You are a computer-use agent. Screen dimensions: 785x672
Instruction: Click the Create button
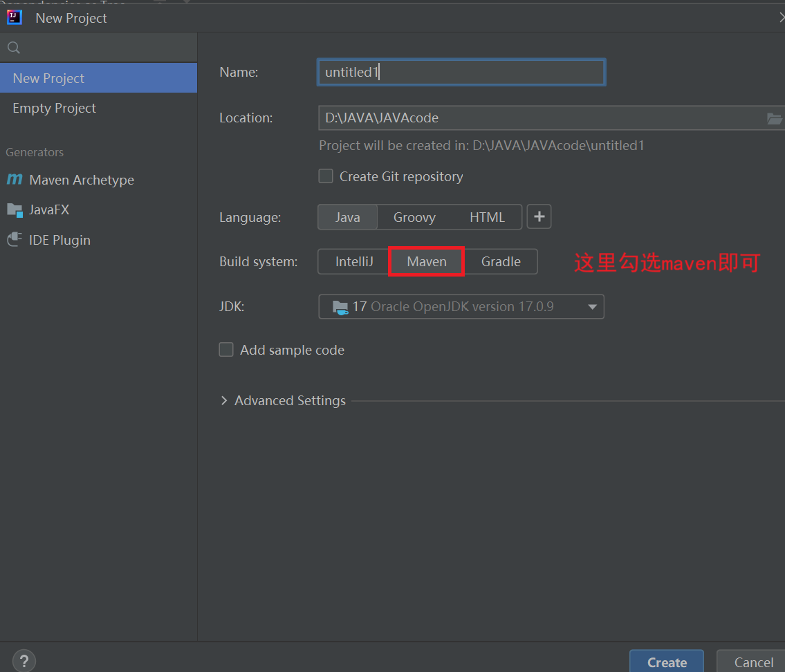click(667, 662)
